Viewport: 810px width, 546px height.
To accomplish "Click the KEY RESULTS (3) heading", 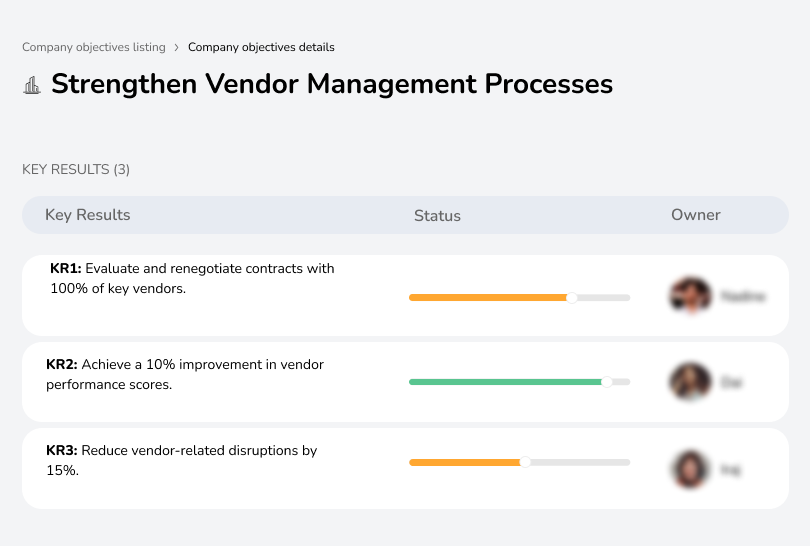I will 76,169.
